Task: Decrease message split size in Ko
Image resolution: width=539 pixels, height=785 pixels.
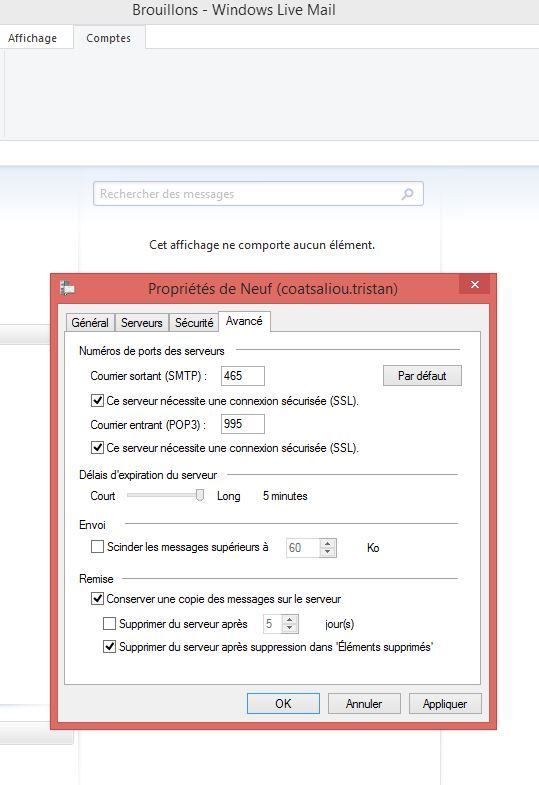Action: click(327, 552)
